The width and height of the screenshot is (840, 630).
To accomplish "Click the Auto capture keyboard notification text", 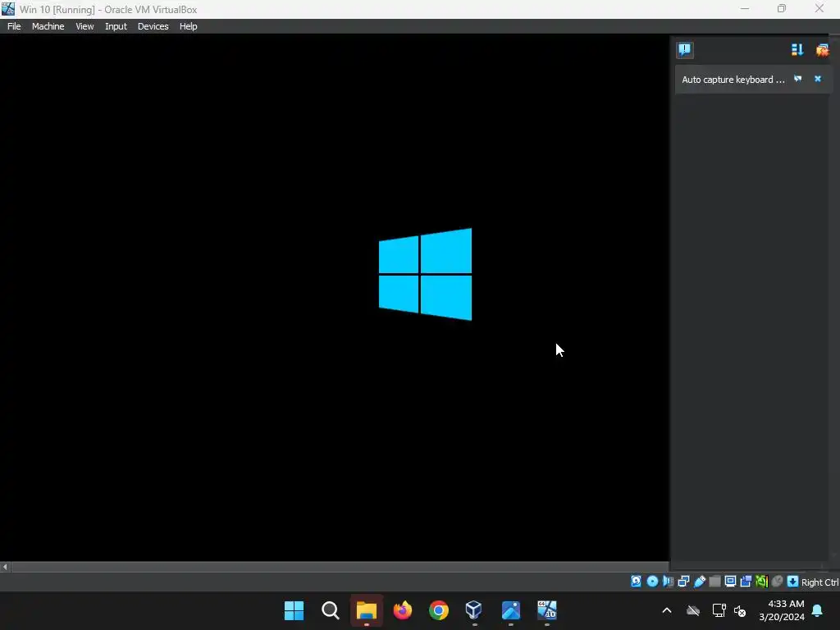I will 733,80.
